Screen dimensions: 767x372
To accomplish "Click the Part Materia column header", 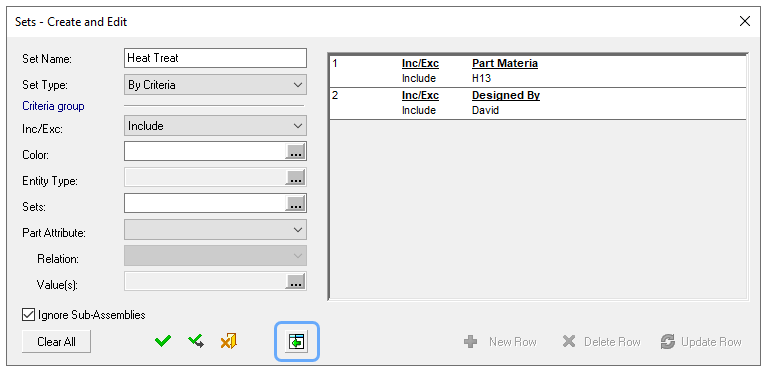I will [x=505, y=64].
